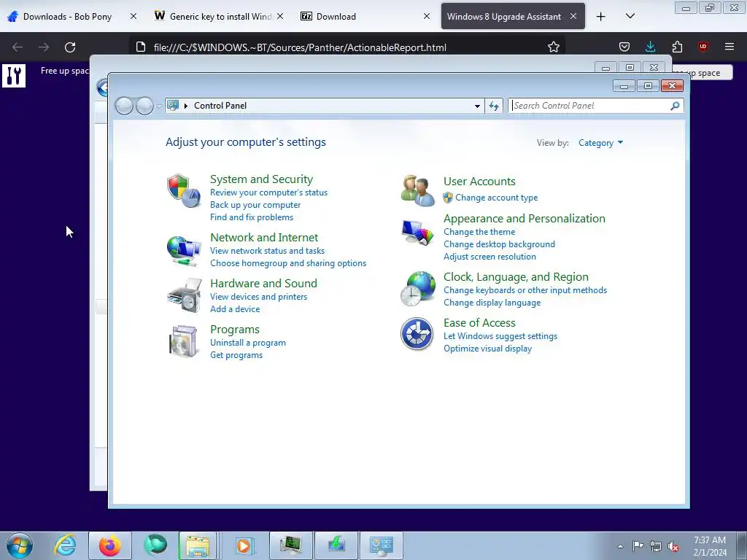Viewport: 747px width, 560px height.
Task: Open the Hardware and Sound printer icon
Action: click(x=185, y=295)
